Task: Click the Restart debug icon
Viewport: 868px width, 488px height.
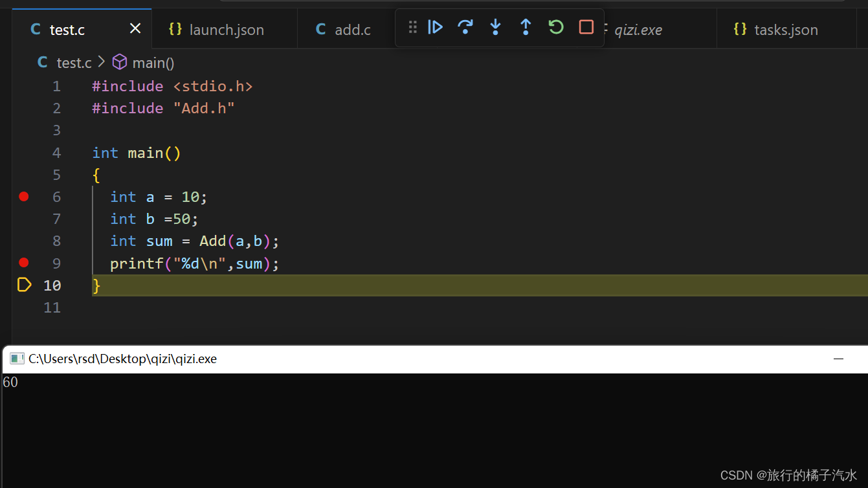Action: coord(555,27)
